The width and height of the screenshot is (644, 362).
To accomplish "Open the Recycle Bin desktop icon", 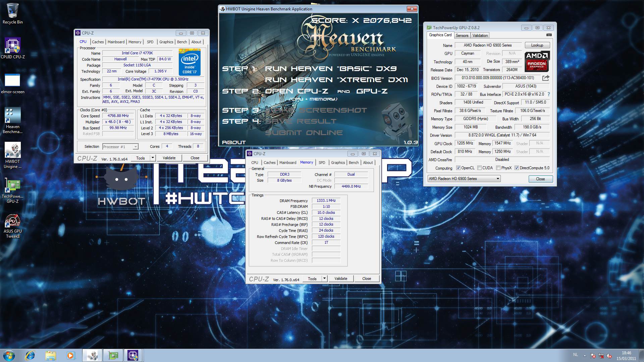I will click(x=13, y=13).
